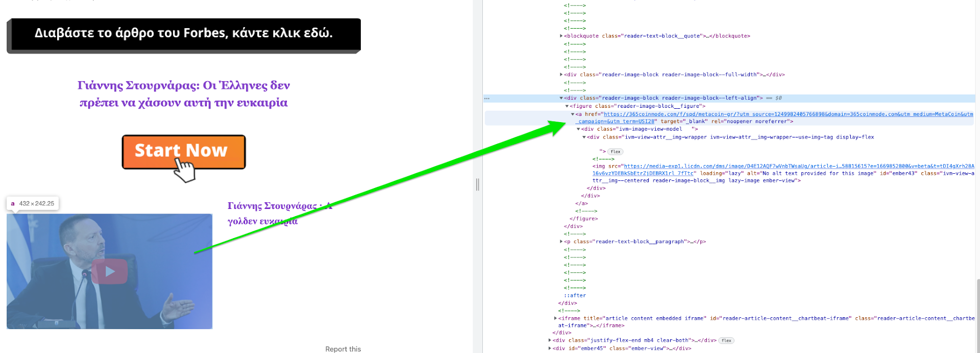The width and height of the screenshot is (980, 353).
Task: Expand the blockquote reader-text-block__quote node
Action: click(x=561, y=36)
